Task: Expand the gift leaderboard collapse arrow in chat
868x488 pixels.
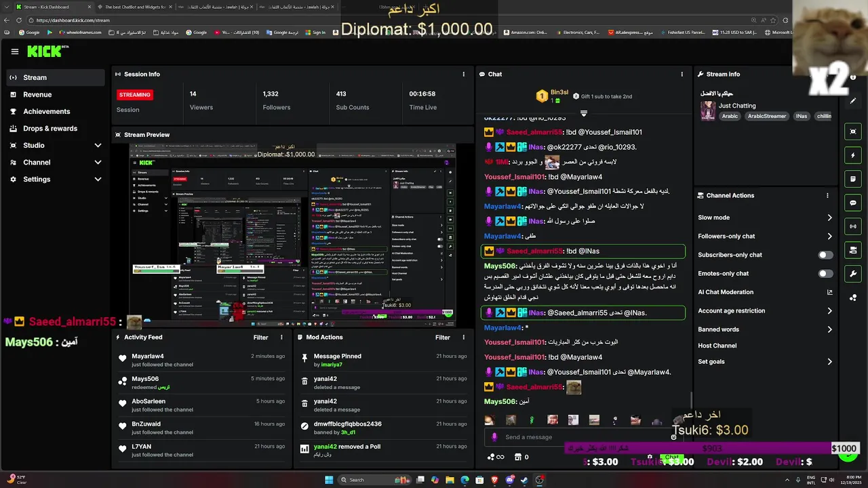Action: (x=583, y=113)
